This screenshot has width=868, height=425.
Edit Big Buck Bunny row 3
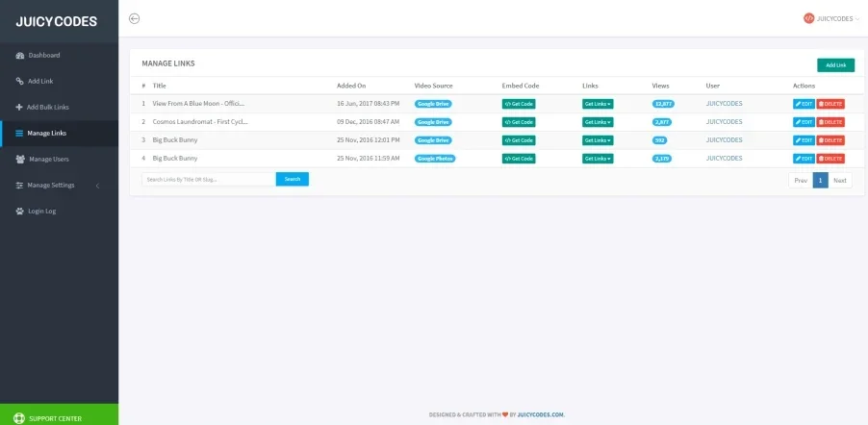click(x=804, y=140)
